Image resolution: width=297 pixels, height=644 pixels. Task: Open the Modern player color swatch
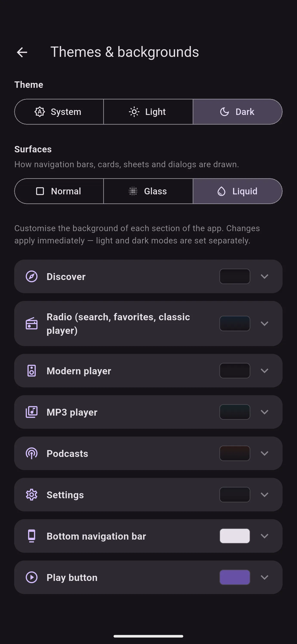coord(235,371)
